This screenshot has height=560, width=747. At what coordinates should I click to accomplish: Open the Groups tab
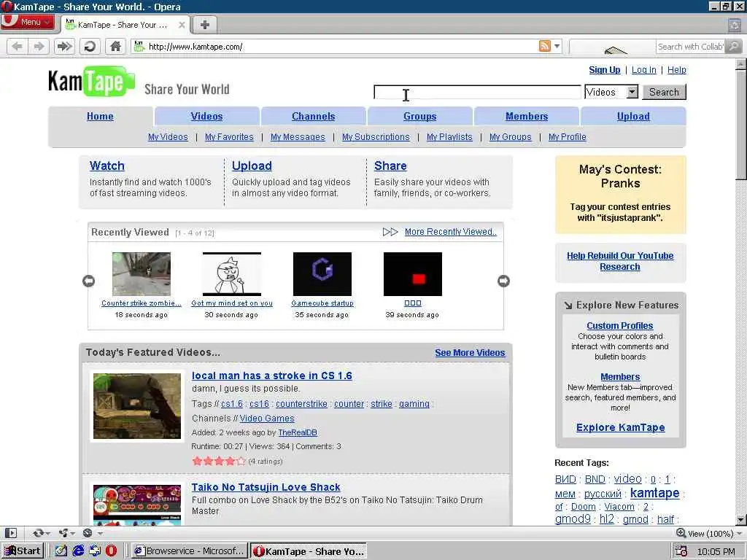(419, 116)
